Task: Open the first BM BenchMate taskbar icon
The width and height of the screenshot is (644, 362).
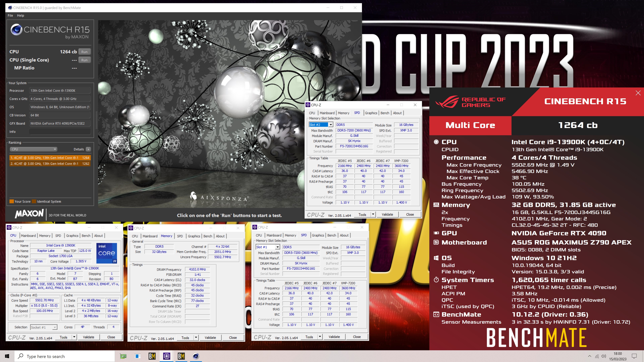Action: tap(152, 356)
